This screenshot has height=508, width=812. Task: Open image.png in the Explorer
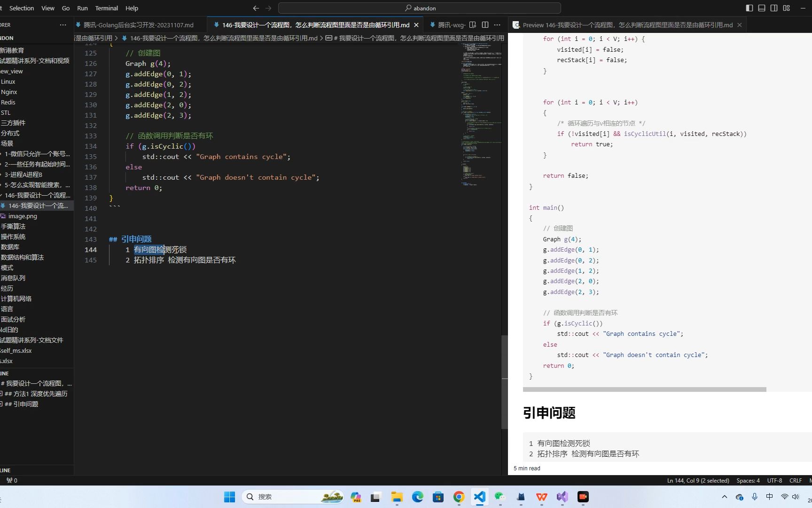37,216
